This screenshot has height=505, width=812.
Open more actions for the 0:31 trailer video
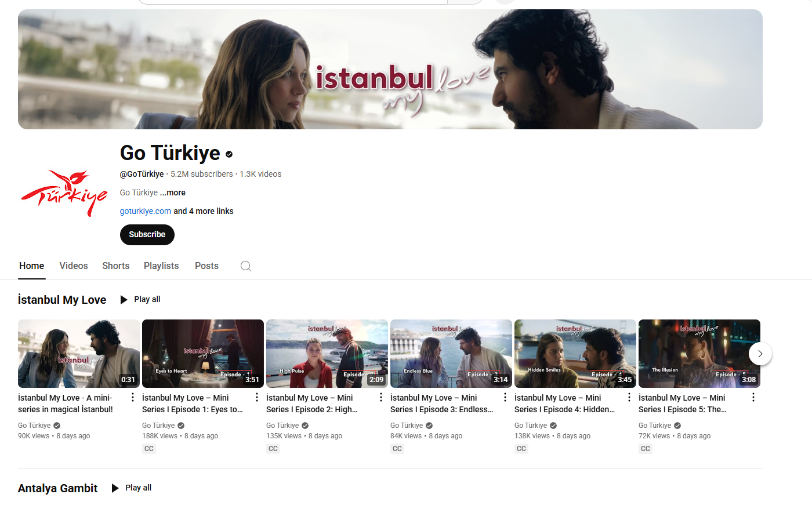(x=133, y=397)
